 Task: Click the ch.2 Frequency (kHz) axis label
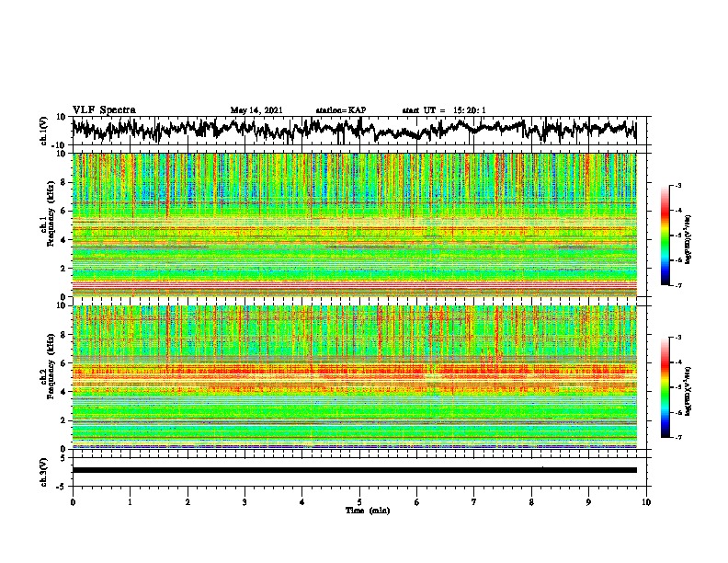(x=50, y=368)
